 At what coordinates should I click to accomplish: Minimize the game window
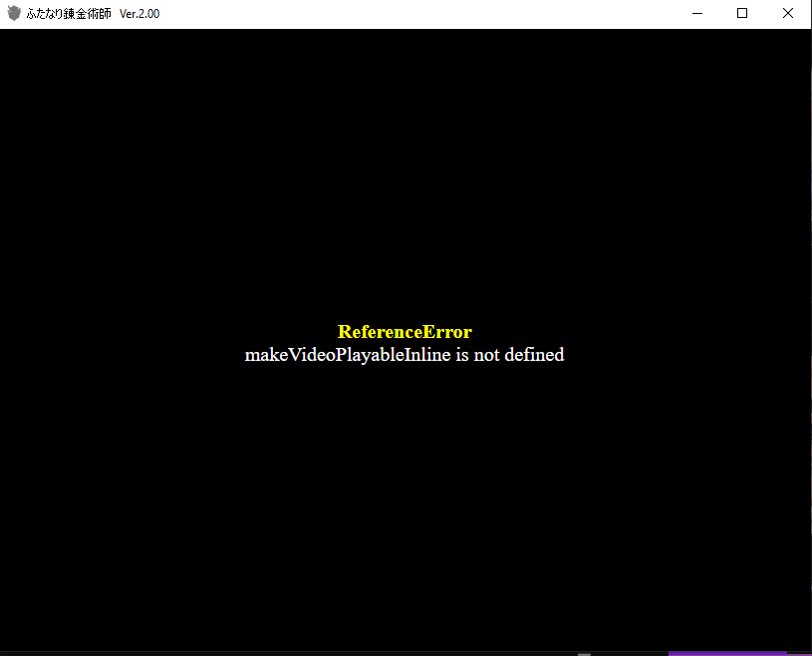pos(696,14)
